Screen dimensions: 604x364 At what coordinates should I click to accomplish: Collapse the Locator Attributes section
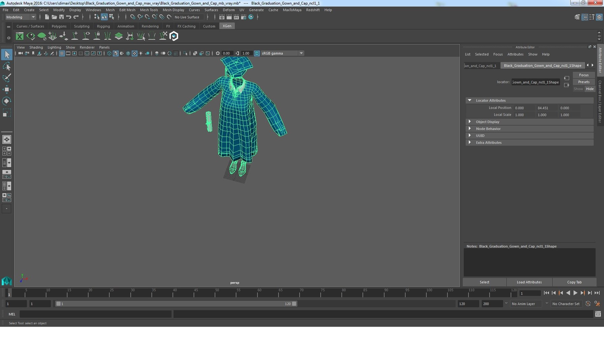(x=469, y=100)
